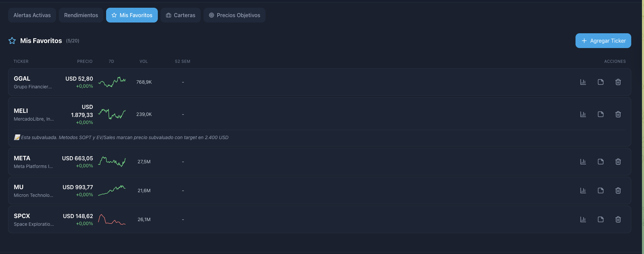This screenshot has height=254, width=644.
Task: Remove SPCX using trash icon
Action: tap(618, 219)
